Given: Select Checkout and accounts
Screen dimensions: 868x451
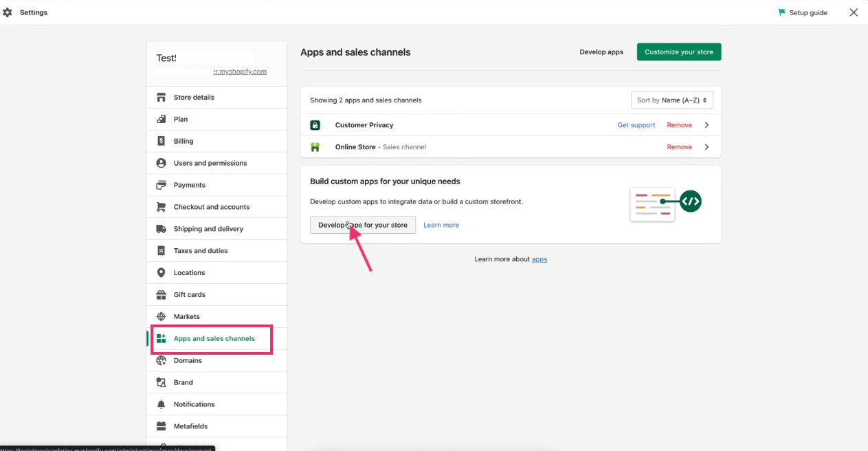Looking at the screenshot, I should tap(216, 207).
